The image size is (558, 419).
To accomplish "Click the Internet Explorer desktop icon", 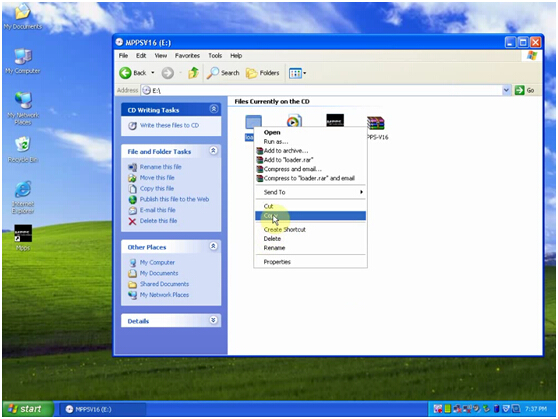I will click(x=23, y=198).
